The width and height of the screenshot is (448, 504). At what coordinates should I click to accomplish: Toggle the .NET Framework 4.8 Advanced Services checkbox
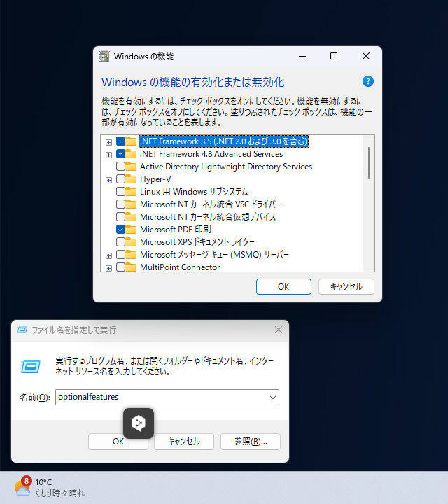120,154
